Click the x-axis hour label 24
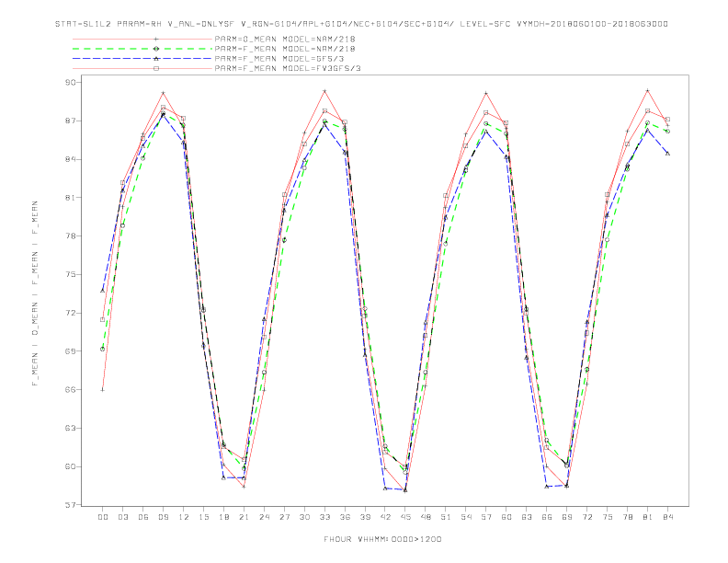728x563 pixels. click(x=264, y=517)
